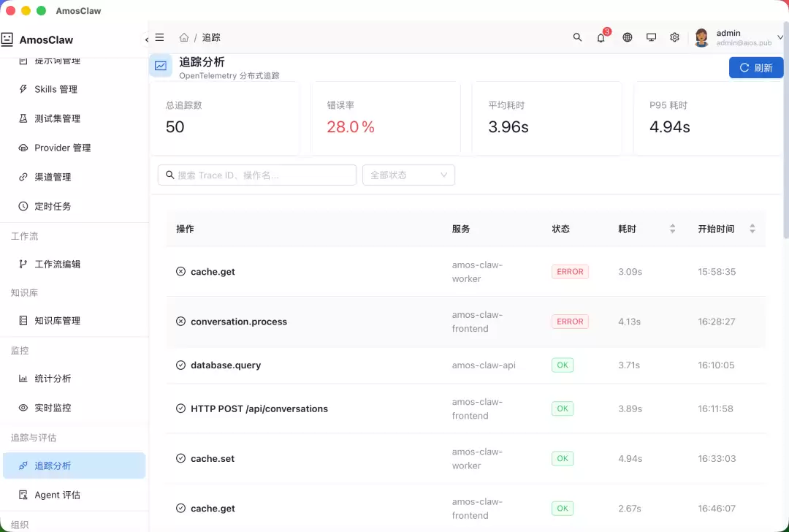Open the cache.get error trace row
Image resolution: width=789 pixels, height=532 pixels.
coord(466,271)
